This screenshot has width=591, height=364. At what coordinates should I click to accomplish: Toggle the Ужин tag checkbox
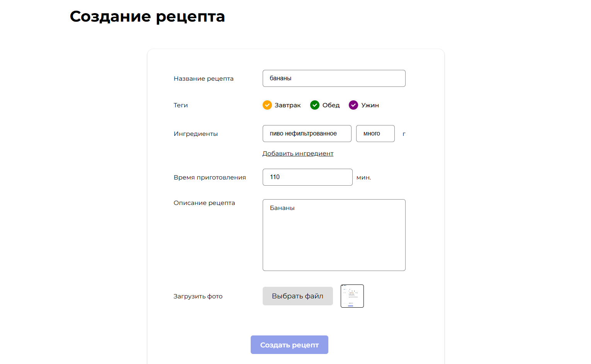click(x=353, y=105)
